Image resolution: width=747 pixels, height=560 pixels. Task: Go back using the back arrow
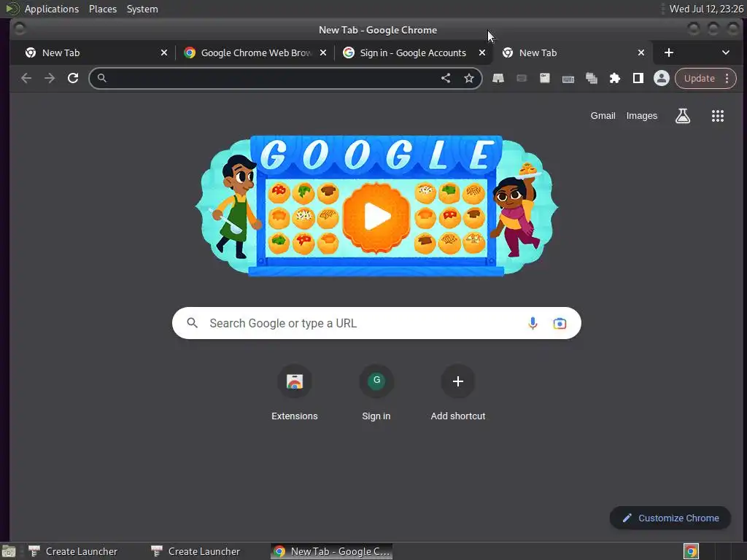[26, 78]
